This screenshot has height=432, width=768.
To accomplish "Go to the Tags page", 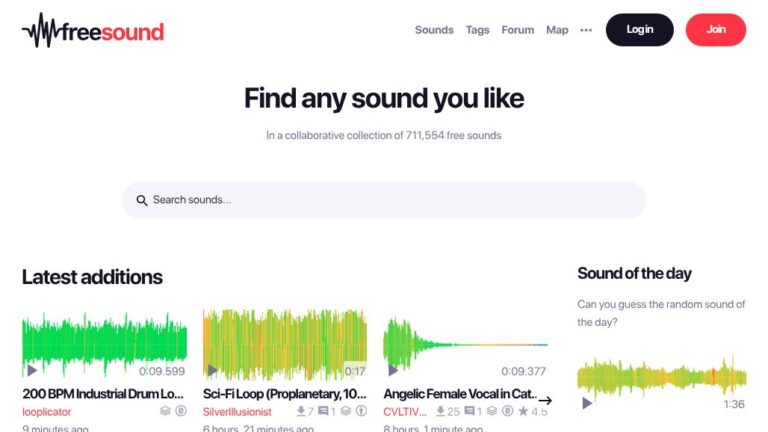I will click(x=477, y=30).
